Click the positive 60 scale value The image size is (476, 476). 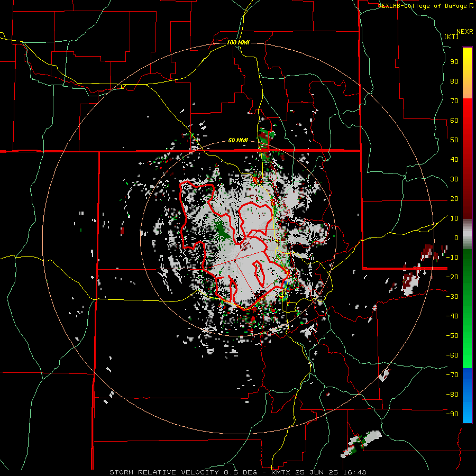click(x=454, y=121)
